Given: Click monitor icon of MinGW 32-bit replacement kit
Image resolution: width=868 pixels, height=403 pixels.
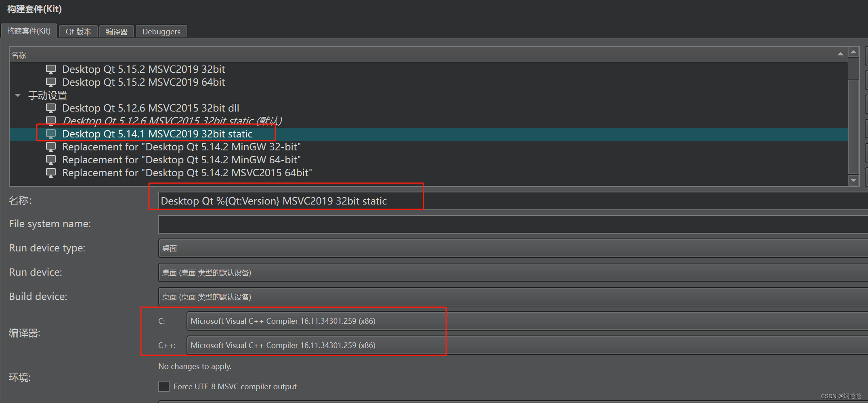Looking at the screenshot, I should [51, 147].
